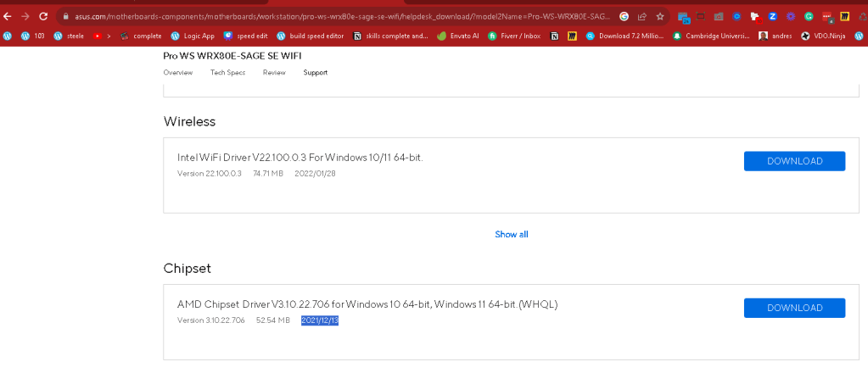Open the blue tab-manager extension with badge
This screenshot has width=868, height=373.
pyautogui.click(x=684, y=17)
